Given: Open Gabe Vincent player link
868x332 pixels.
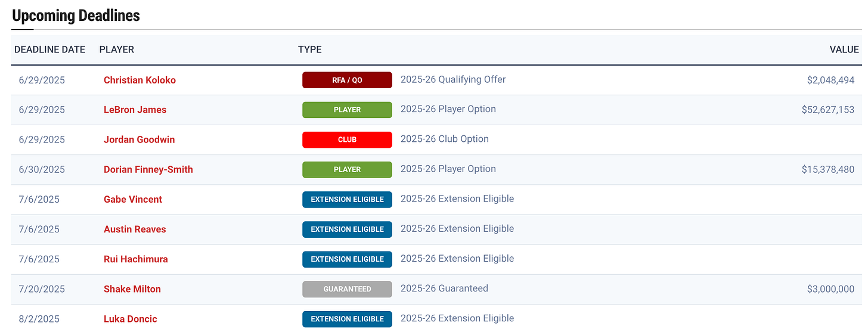Looking at the screenshot, I should pos(132,199).
